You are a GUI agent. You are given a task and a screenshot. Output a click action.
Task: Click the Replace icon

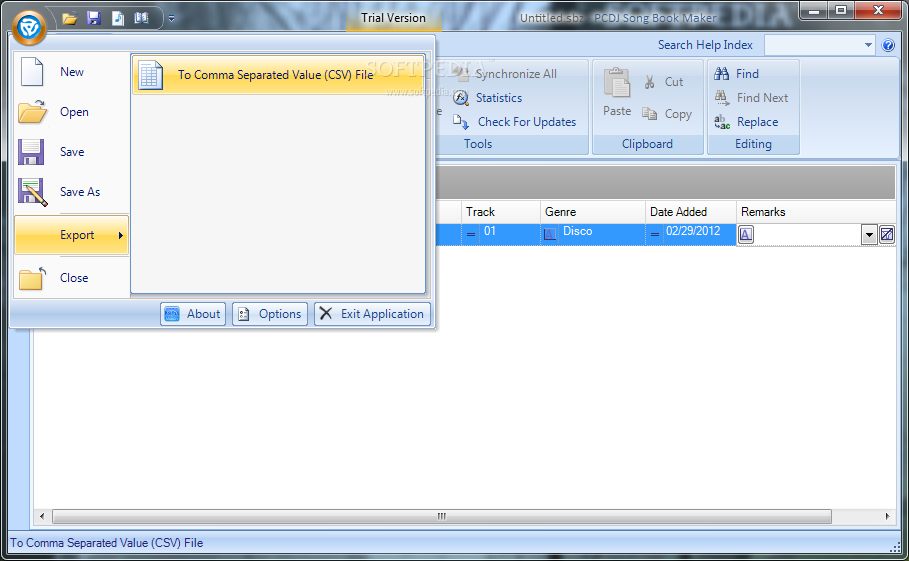coord(722,122)
